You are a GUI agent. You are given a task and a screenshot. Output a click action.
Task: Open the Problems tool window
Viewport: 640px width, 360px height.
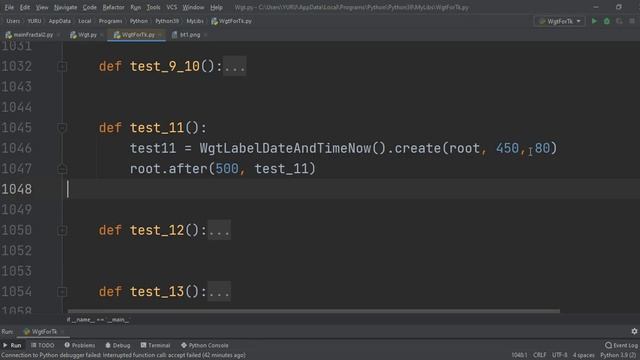[80, 345]
